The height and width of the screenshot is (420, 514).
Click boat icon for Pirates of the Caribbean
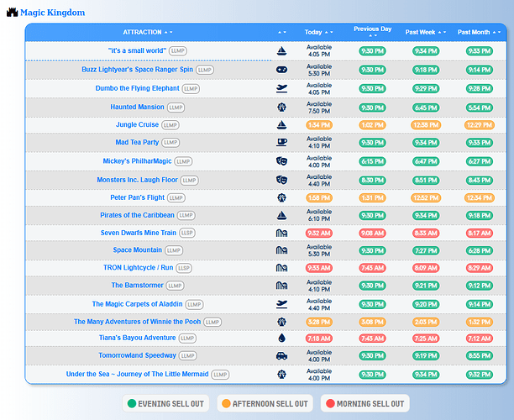(x=281, y=215)
